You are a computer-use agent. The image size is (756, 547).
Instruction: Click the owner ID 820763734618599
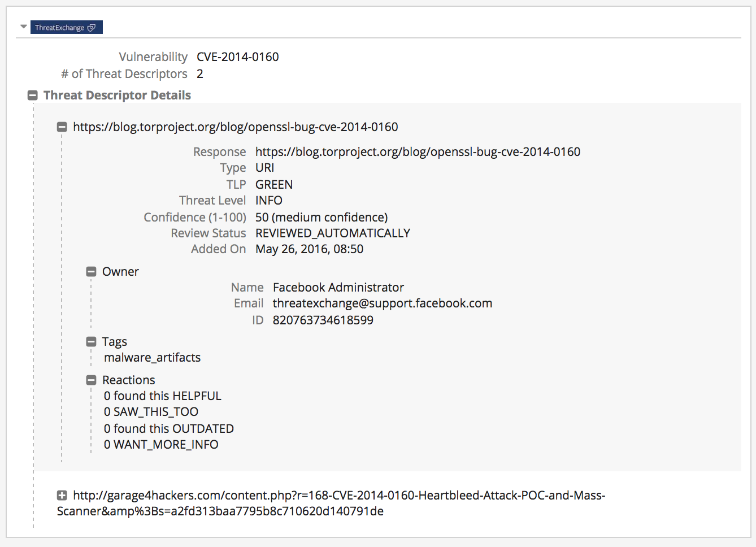coord(323,320)
